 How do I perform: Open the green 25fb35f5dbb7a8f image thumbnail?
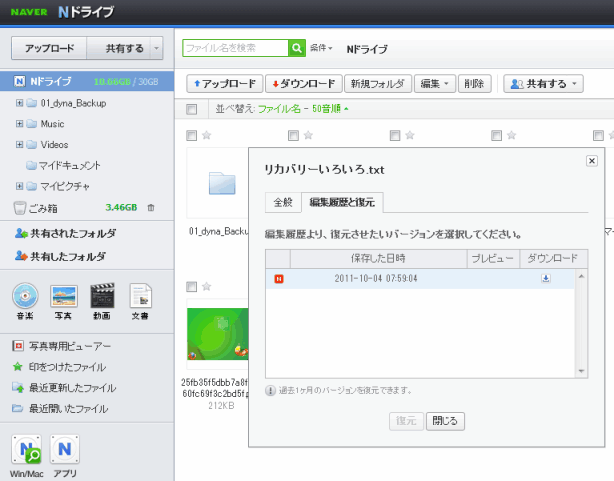218,334
